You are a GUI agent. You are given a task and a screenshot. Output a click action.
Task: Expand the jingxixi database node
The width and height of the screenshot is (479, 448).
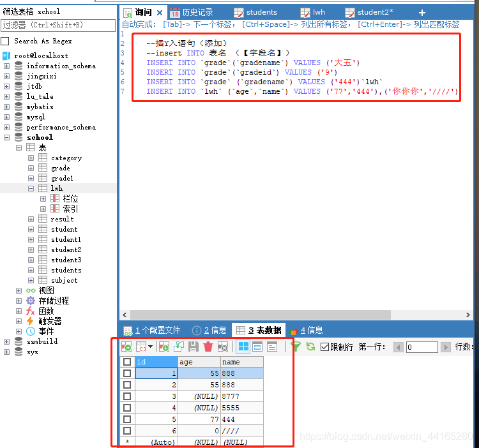pyautogui.click(x=7, y=76)
